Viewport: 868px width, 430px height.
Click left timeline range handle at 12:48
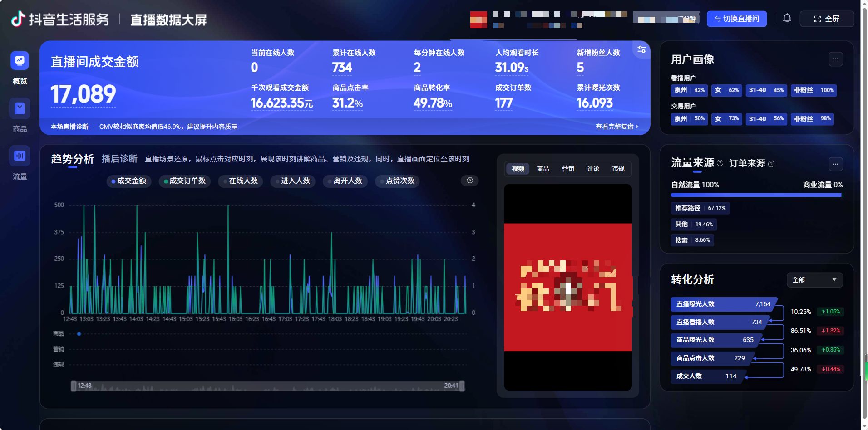tap(74, 386)
